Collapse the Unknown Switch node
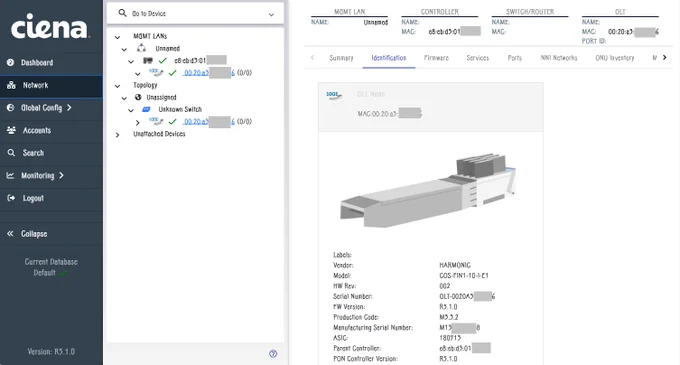Screen dimensions: 680x365 [x=131, y=111]
